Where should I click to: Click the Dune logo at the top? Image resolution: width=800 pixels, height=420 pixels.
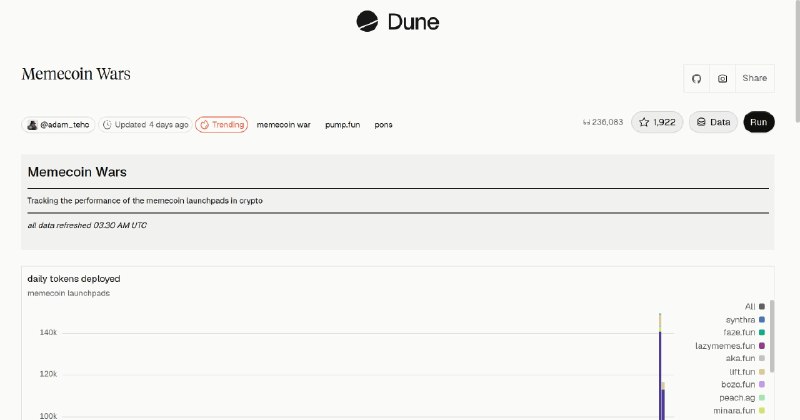coord(397,21)
